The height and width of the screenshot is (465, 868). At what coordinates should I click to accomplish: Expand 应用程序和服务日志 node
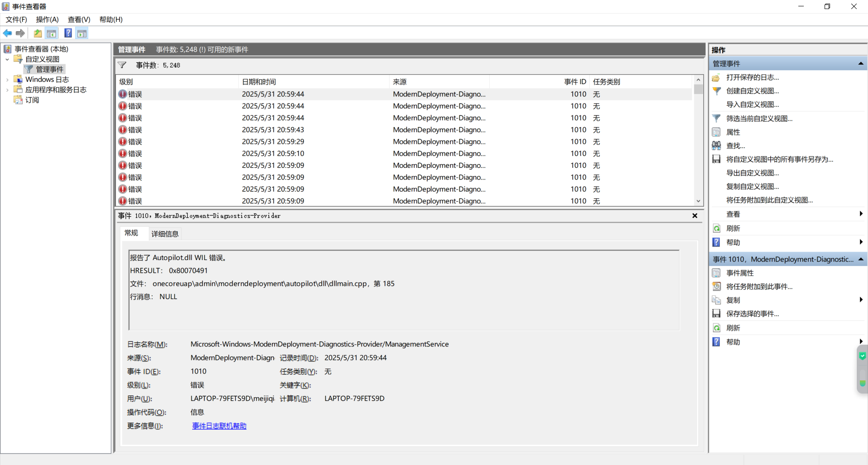[7, 90]
